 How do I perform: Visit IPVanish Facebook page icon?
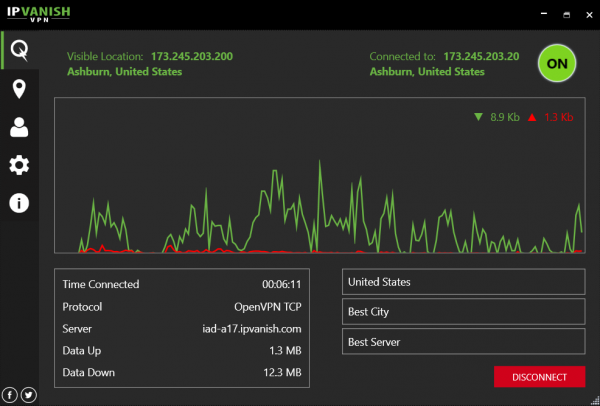10,395
